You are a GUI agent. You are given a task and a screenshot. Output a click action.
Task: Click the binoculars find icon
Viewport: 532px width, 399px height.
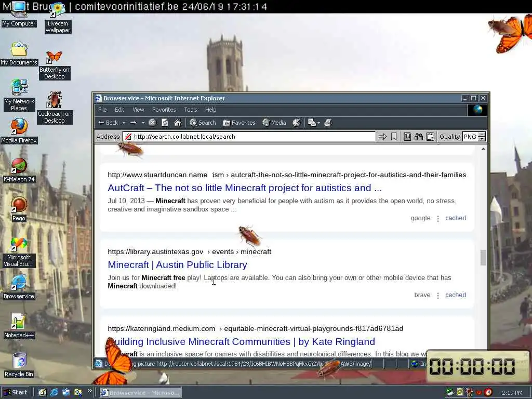click(x=419, y=137)
